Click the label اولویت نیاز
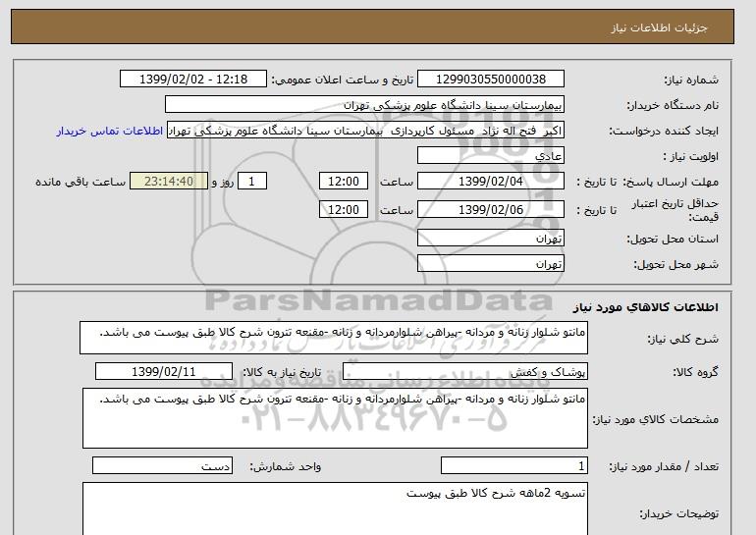Viewport: 756px width, 535px height. coord(690,156)
